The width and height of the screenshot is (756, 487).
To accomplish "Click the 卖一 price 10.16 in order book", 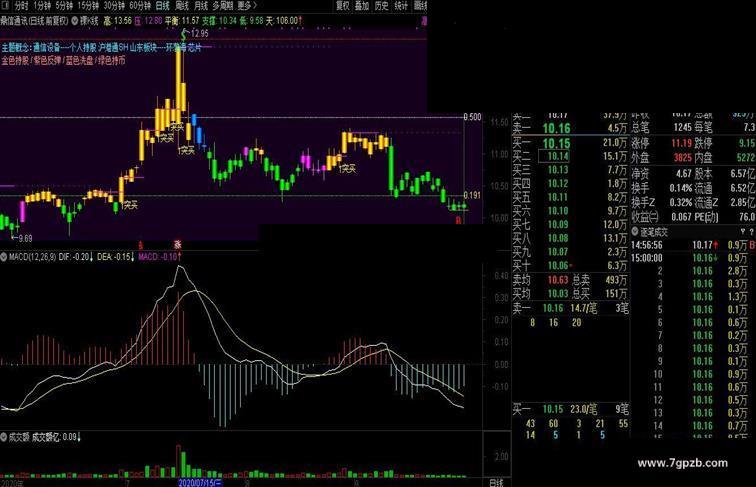I will [556, 128].
